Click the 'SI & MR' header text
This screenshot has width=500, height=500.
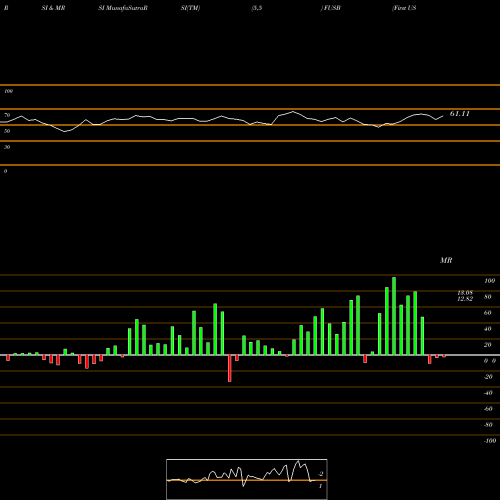click(53, 8)
